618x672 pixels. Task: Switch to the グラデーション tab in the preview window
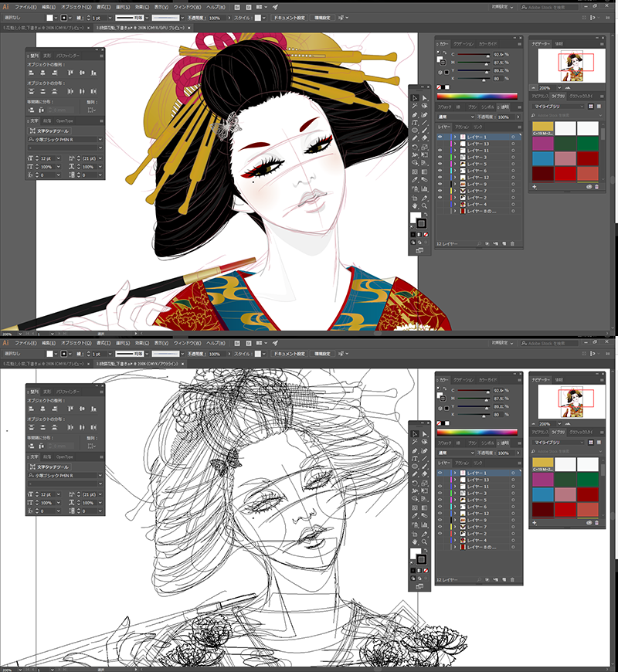(x=463, y=44)
